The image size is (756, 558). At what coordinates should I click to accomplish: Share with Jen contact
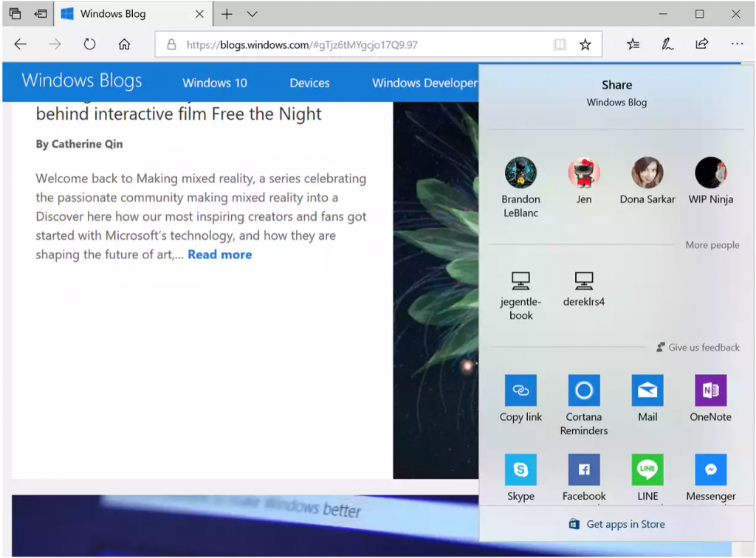point(584,181)
